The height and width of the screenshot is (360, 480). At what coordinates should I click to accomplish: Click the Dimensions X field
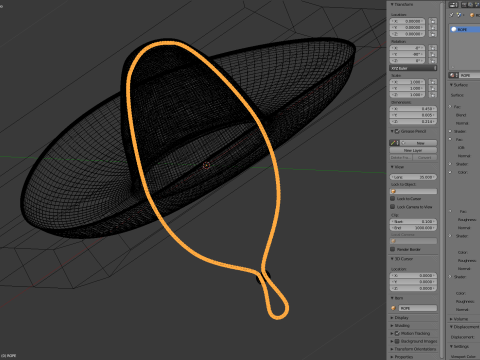click(413, 109)
